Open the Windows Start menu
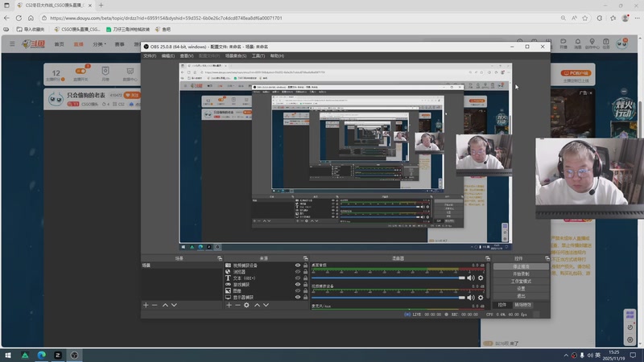Image resolution: width=644 pixels, height=362 pixels. point(8,355)
